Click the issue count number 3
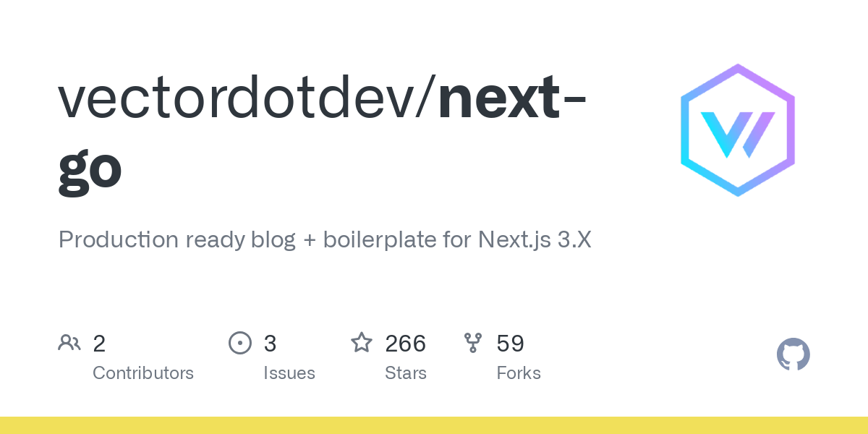The width and height of the screenshot is (868, 434). pyautogui.click(x=270, y=344)
